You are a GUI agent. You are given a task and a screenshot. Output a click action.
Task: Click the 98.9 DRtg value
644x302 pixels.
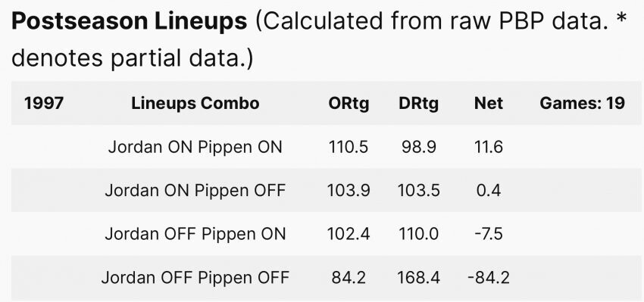pos(418,147)
